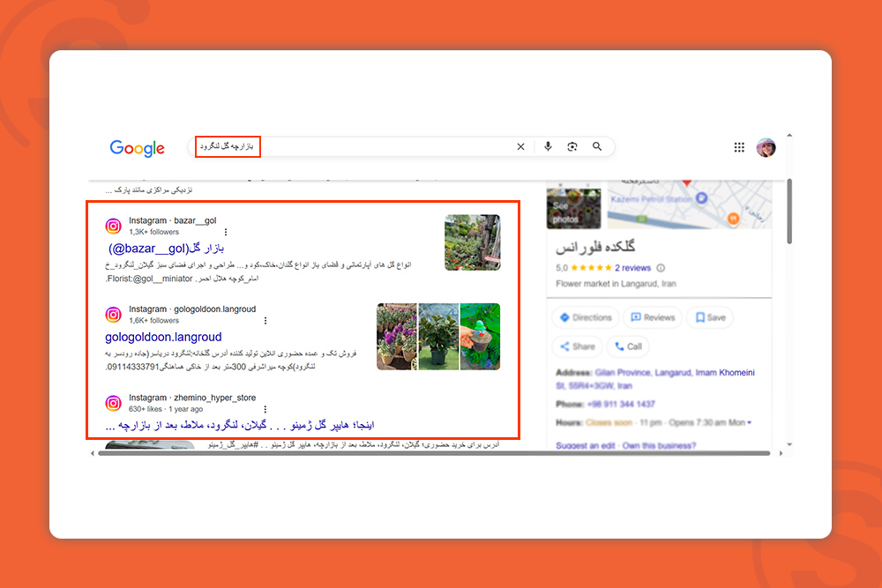
Task: Click the phone number +98 911 344 1437
Action: (621, 404)
